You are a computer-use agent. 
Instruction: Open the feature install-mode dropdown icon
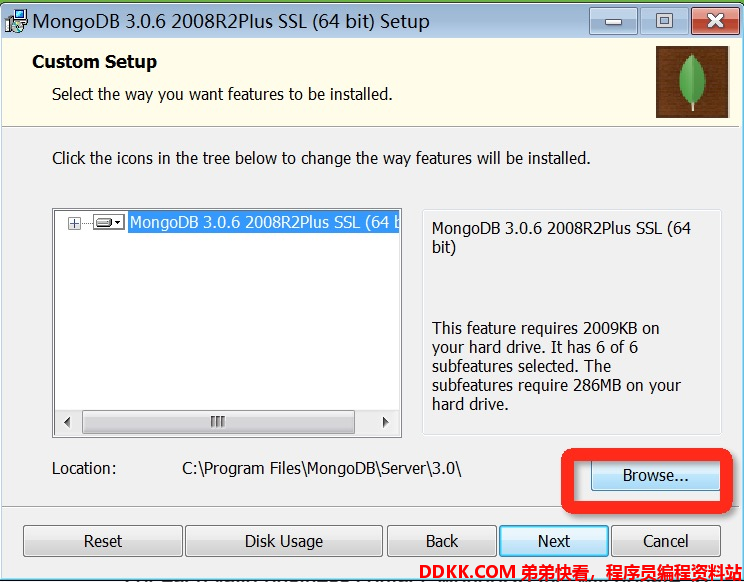[x=109, y=222]
